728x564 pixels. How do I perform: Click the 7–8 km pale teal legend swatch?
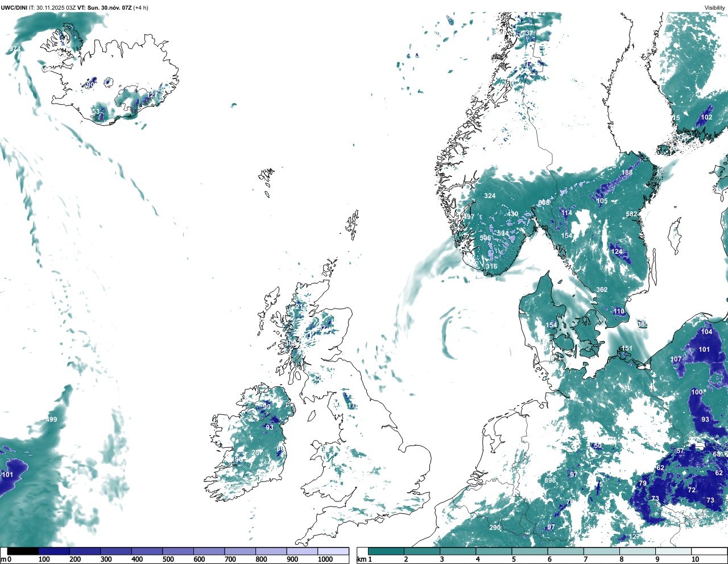click(602, 551)
